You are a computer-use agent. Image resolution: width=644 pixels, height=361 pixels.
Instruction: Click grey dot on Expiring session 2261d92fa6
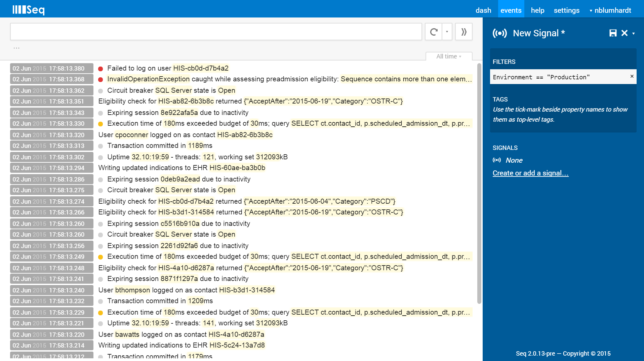click(100, 246)
